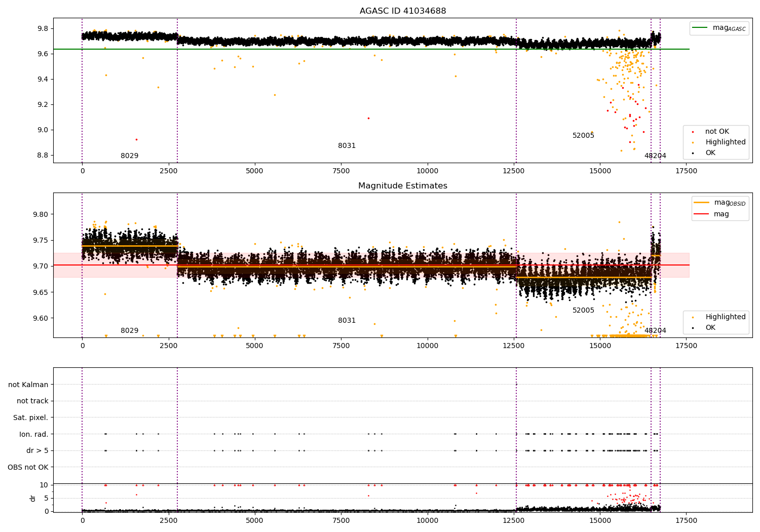Click obsid label 8029 in the AGASC ID plot
The width and height of the screenshot is (760, 532).
(x=129, y=156)
